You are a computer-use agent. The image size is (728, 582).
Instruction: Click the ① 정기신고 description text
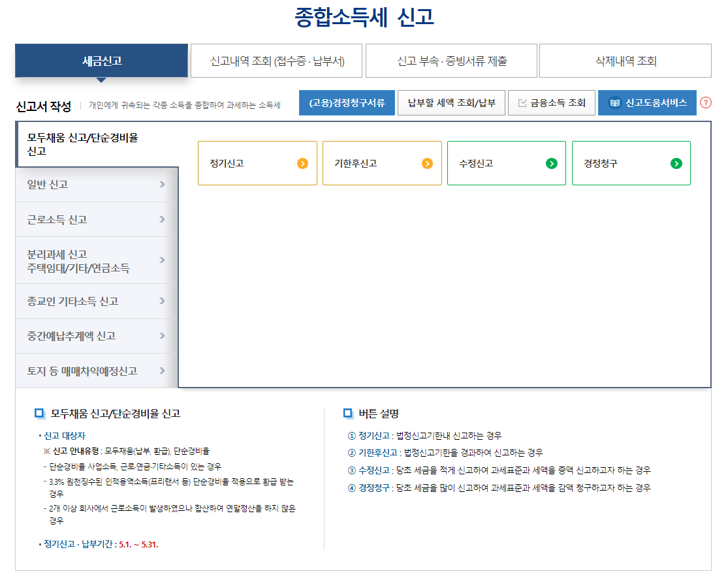pyautogui.click(x=424, y=436)
